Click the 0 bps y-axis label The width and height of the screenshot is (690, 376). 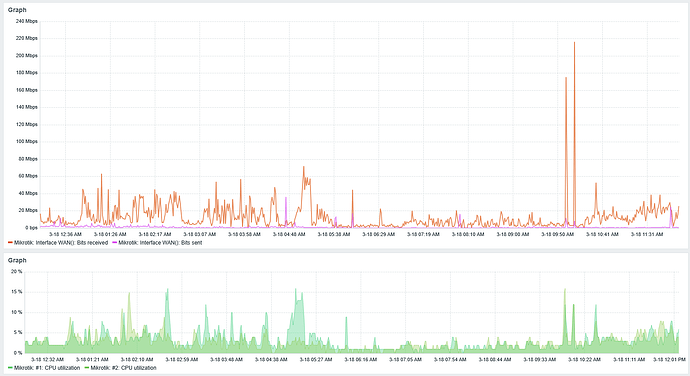[x=31, y=228]
